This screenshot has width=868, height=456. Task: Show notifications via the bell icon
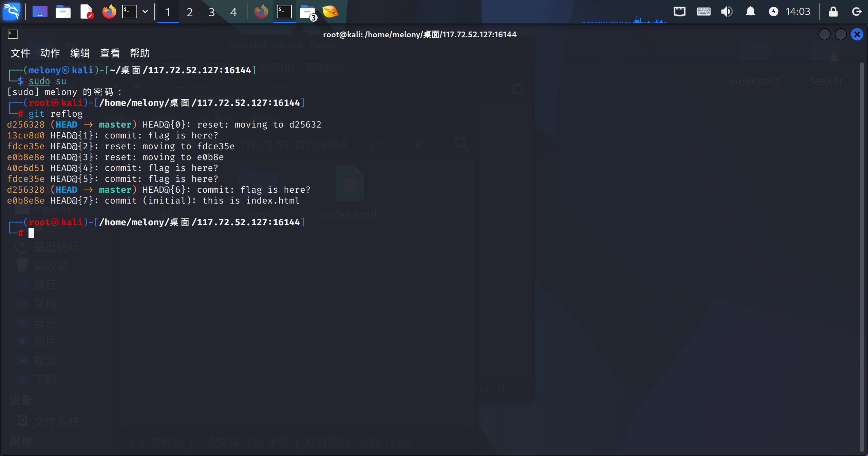coord(750,12)
